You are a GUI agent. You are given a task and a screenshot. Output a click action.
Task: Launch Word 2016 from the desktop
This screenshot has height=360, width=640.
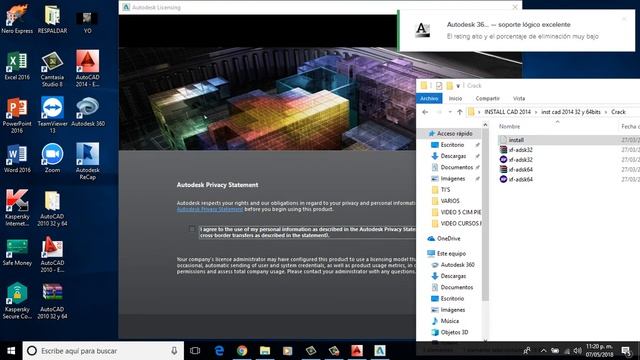[x=17, y=158]
